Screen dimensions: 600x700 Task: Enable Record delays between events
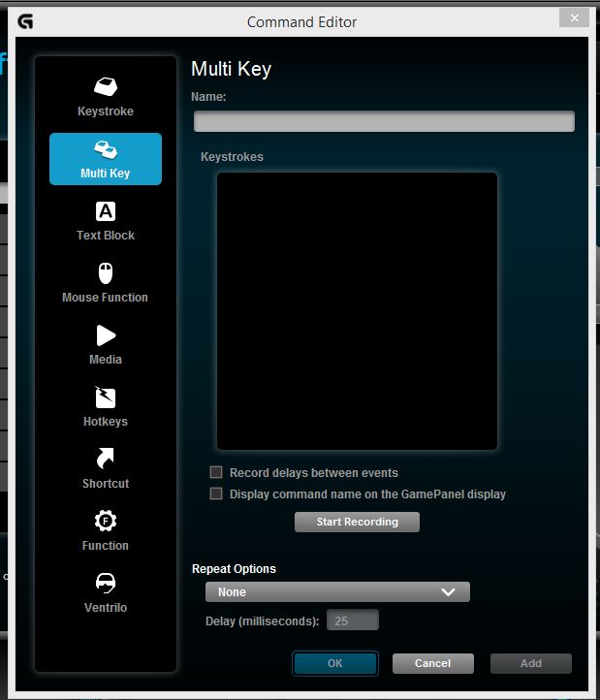click(x=217, y=473)
